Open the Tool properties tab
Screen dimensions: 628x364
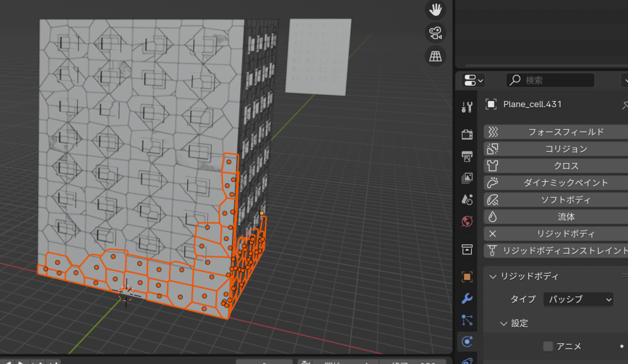coord(467,107)
